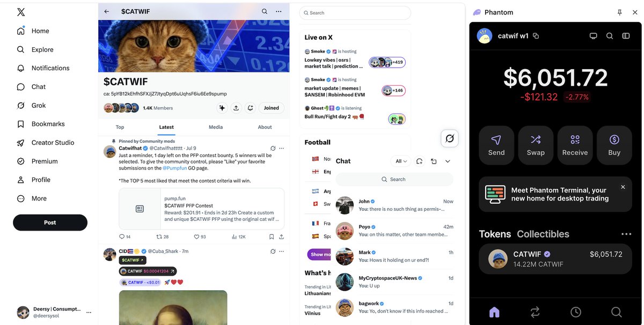Image resolution: width=644 pixels, height=325 pixels.
Task: Open Profile in the sidebar
Action: (33, 180)
